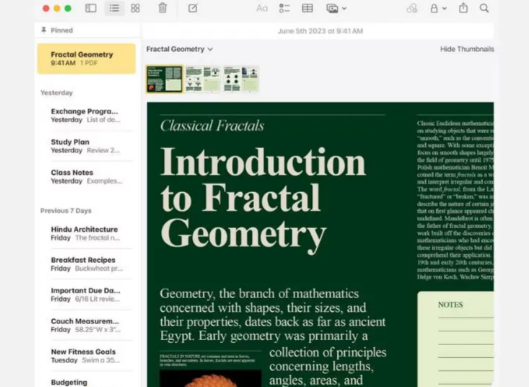Click Hide Thumbnails

pos(467,49)
